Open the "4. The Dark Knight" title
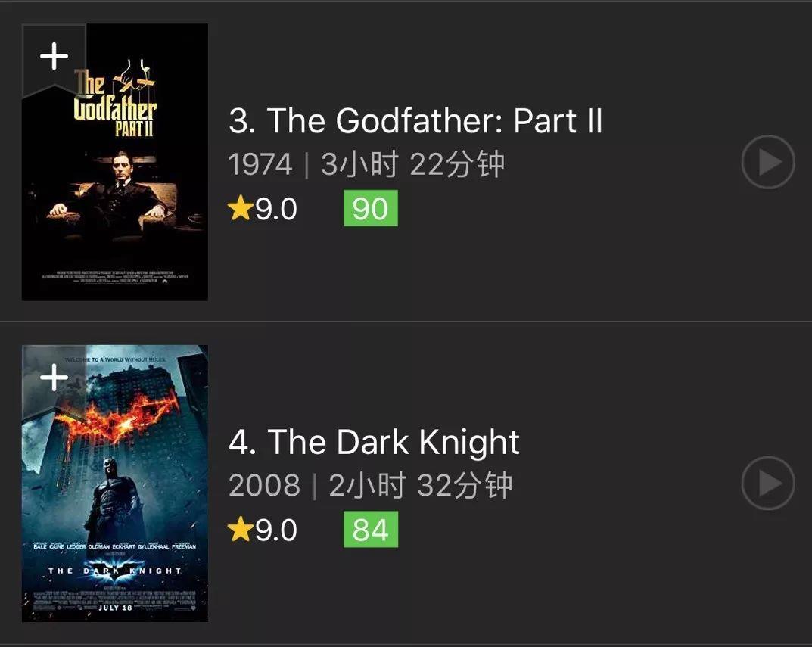 (375, 443)
